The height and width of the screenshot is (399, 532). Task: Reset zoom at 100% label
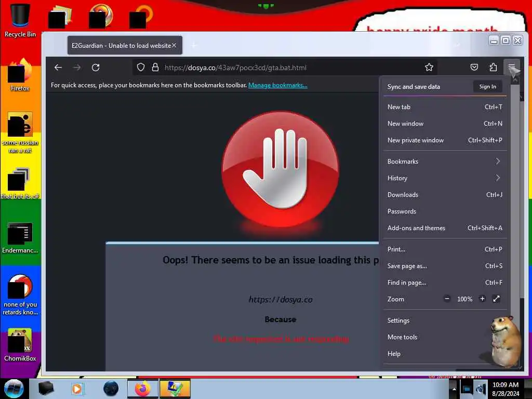coord(464,299)
